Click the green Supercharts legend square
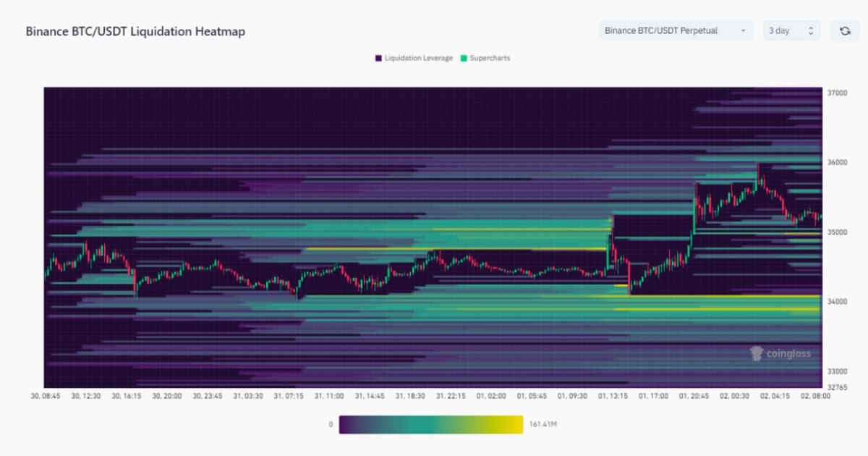The height and width of the screenshot is (456, 868). tap(464, 58)
